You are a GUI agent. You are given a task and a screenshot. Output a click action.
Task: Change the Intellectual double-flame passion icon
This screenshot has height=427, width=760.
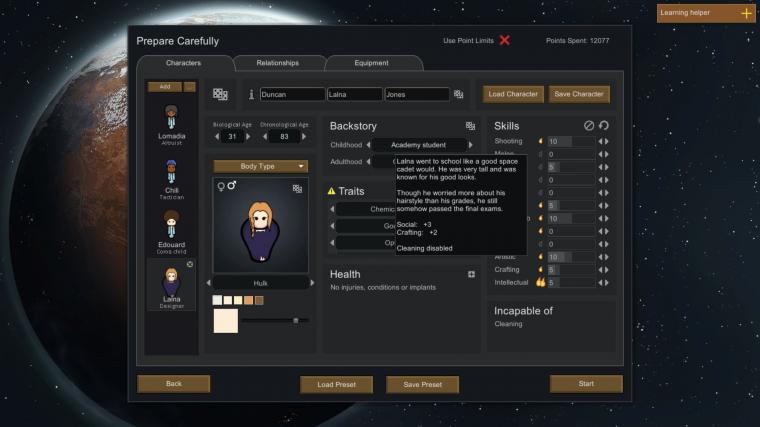[x=540, y=282]
